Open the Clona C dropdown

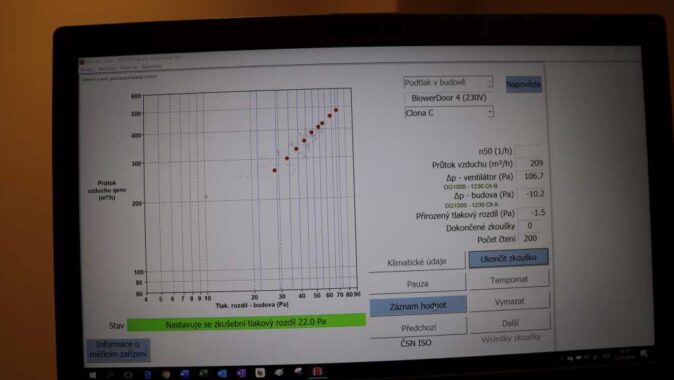pyautogui.click(x=449, y=113)
